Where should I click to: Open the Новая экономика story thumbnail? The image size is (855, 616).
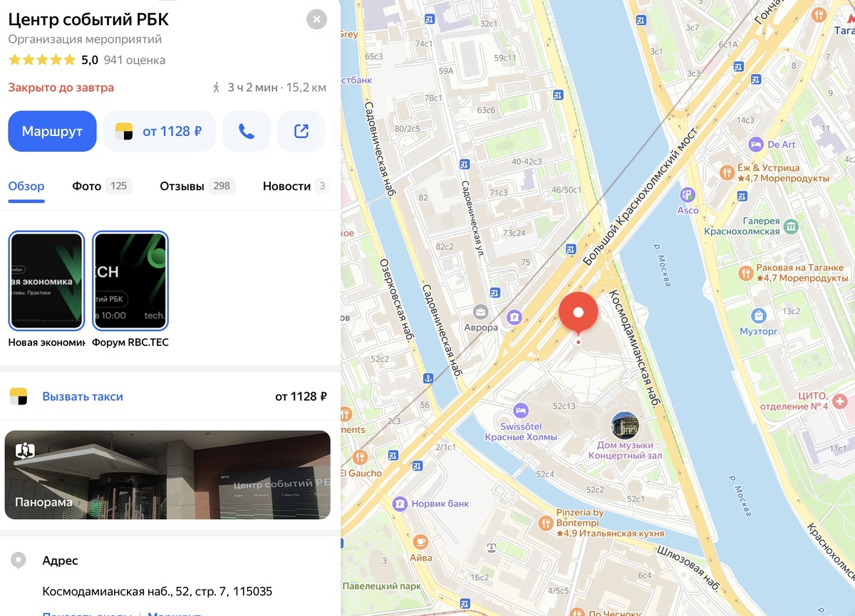46,281
